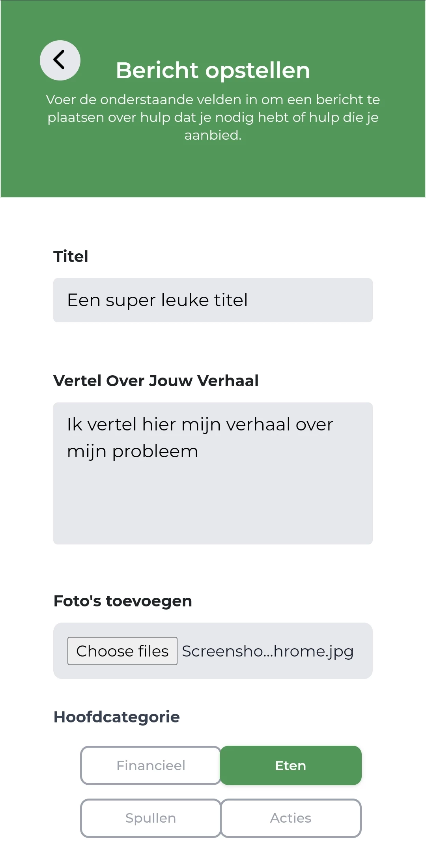Viewport: 426px width, 868px height.
Task: Open the file picker with Choose files
Action: (122, 651)
